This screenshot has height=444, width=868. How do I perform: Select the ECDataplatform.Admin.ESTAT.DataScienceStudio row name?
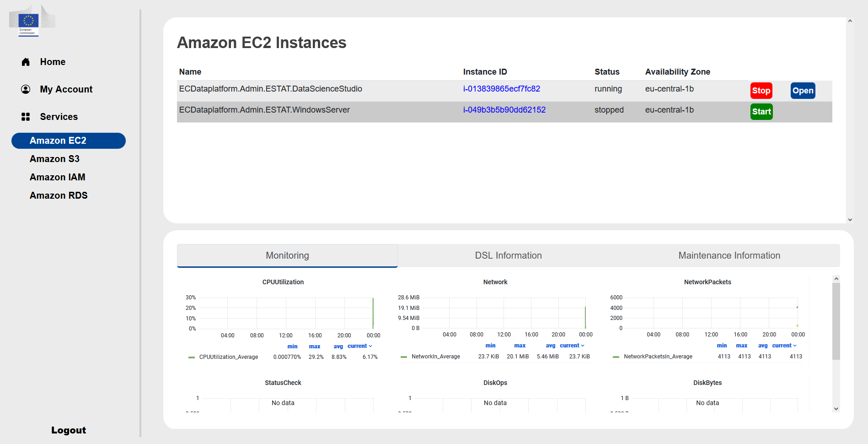[270, 89]
